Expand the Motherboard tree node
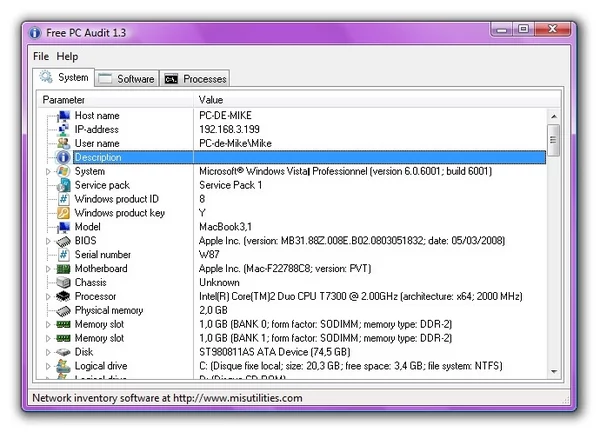 [x=48, y=269]
